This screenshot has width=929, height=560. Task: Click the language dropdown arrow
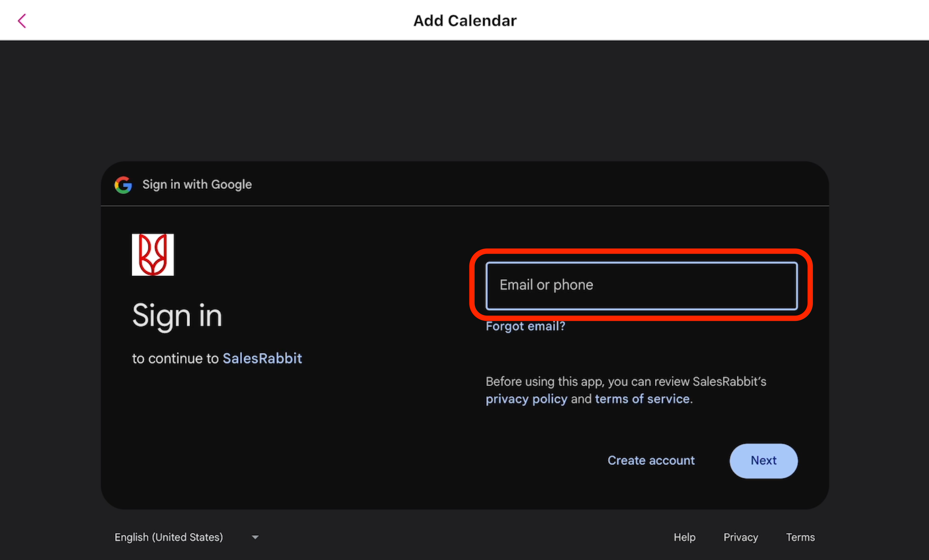click(255, 537)
